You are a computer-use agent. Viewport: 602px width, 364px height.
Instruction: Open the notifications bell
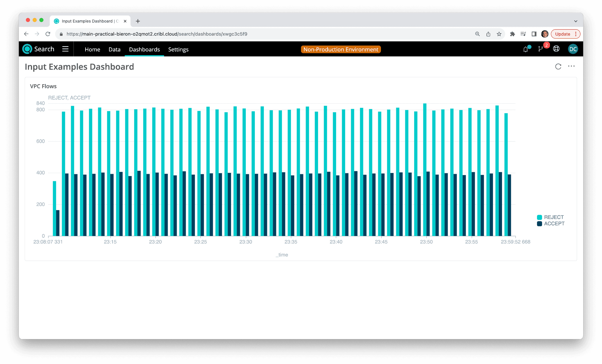click(526, 49)
